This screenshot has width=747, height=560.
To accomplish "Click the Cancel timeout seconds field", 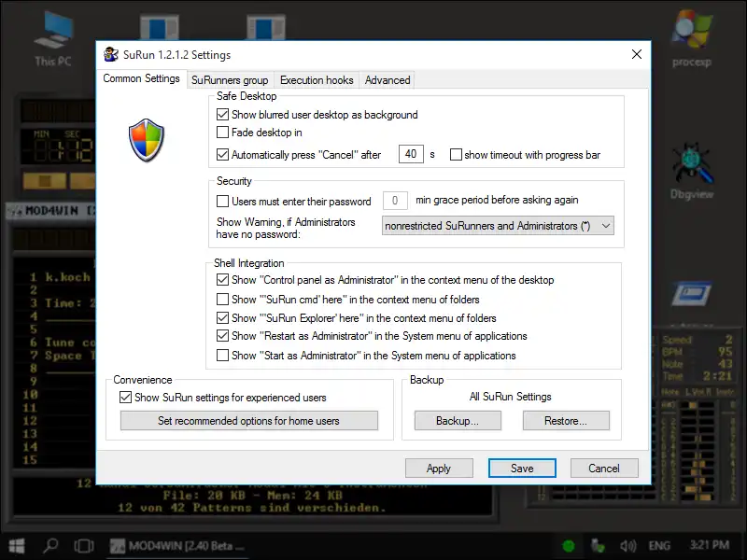I will click(x=411, y=154).
